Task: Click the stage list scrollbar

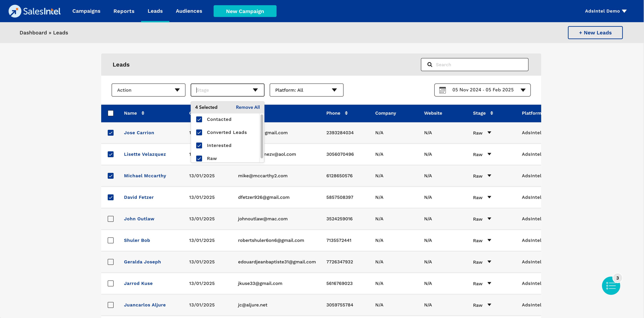Action: 262,136
